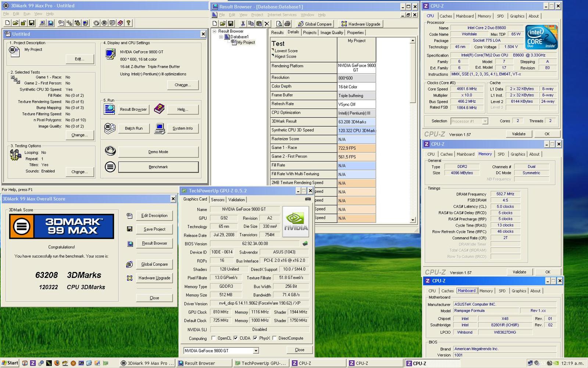The image size is (588, 368).
Task: Click NVIDIA tray icon in system tray
Action: pos(556,363)
